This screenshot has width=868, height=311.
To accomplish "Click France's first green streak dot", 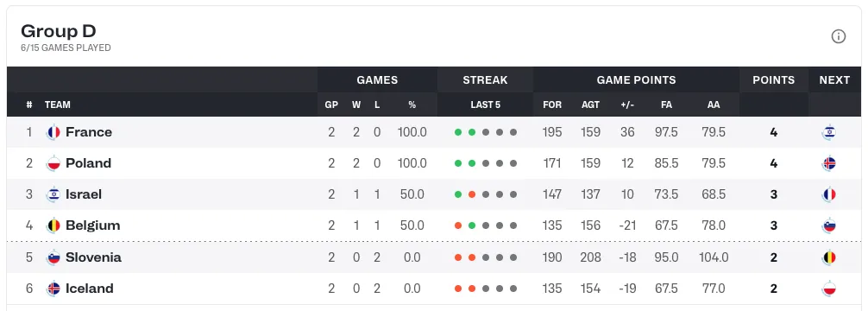I will [458, 132].
